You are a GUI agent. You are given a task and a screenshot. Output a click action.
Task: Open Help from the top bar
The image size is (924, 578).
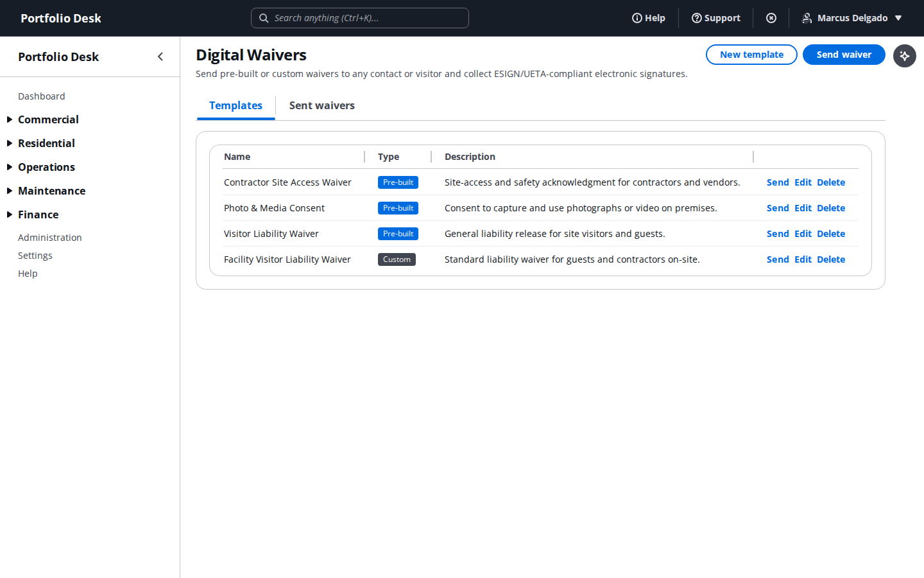[649, 18]
